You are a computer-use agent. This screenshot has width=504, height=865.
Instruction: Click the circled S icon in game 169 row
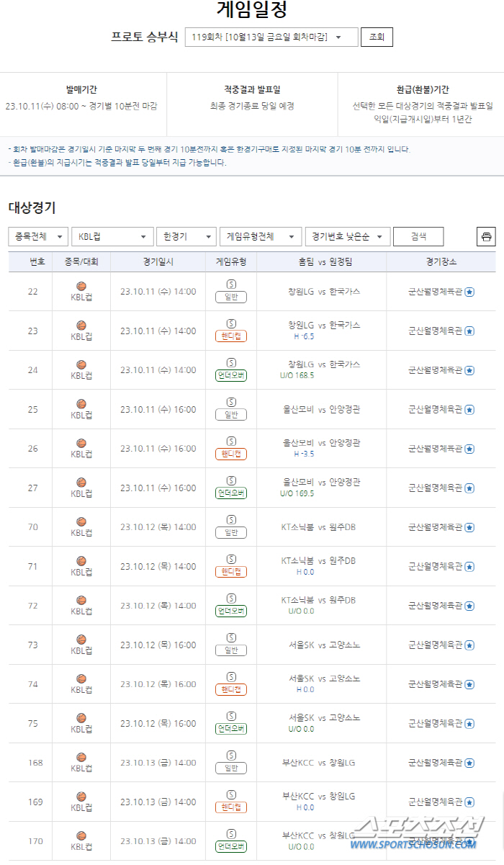pos(231,794)
